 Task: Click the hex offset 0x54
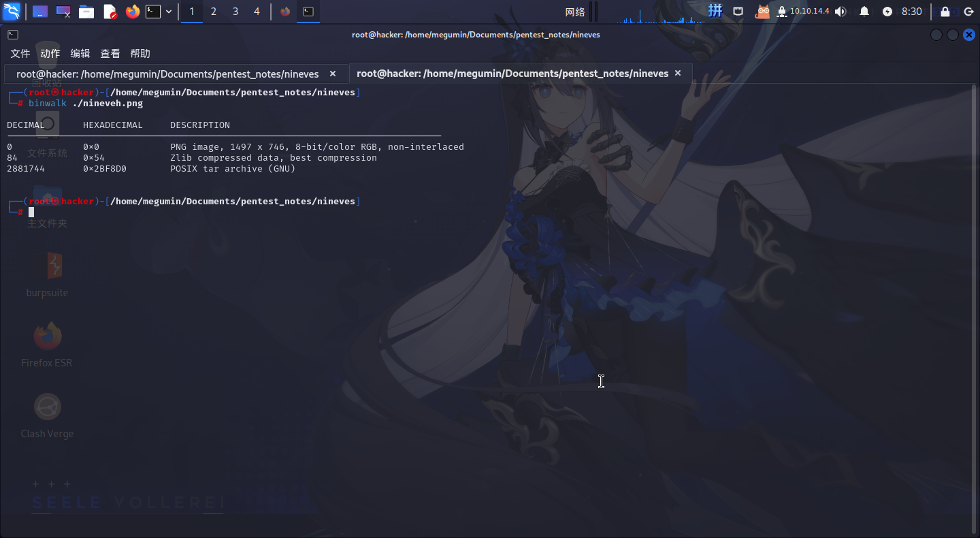coord(94,158)
